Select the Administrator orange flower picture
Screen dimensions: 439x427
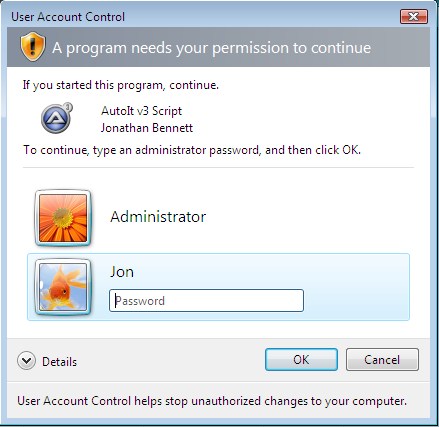pos(63,218)
